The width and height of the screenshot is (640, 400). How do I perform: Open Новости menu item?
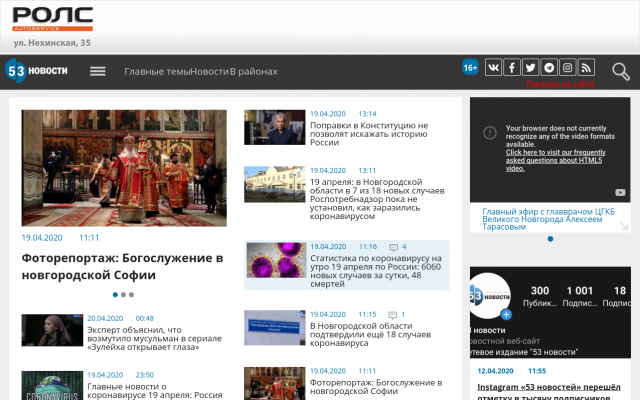(210, 71)
